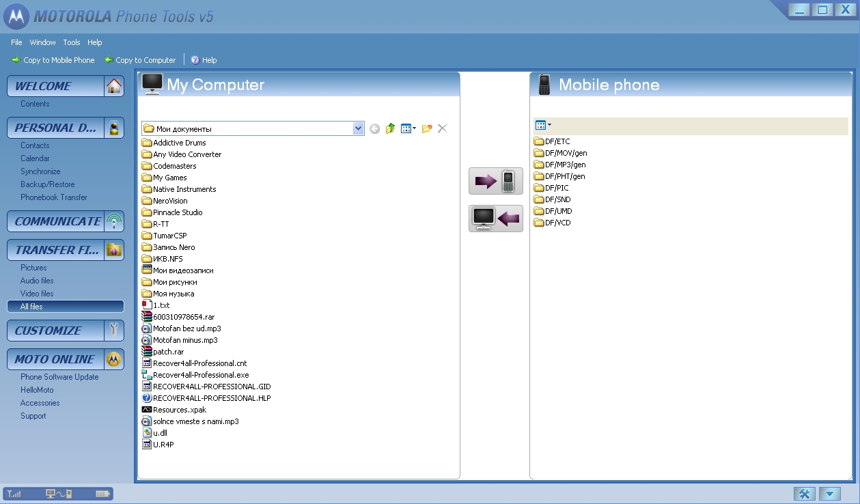
Task: Select the DF/VCD phone folder
Action: coord(553,223)
